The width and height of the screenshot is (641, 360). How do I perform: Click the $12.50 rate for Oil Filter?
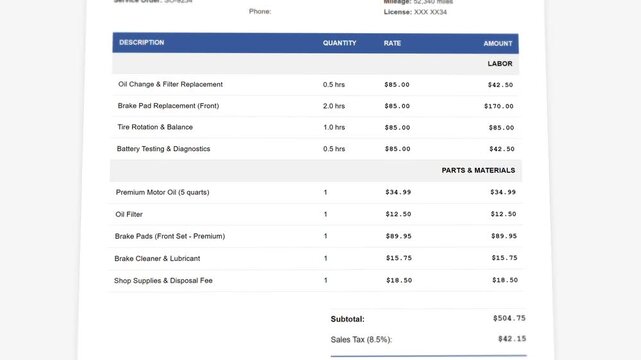398,214
